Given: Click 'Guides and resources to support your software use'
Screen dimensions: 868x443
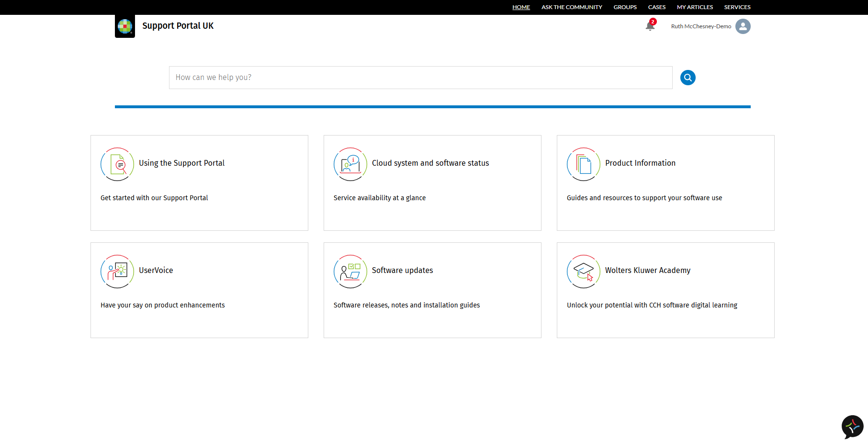Looking at the screenshot, I should point(644,198).
